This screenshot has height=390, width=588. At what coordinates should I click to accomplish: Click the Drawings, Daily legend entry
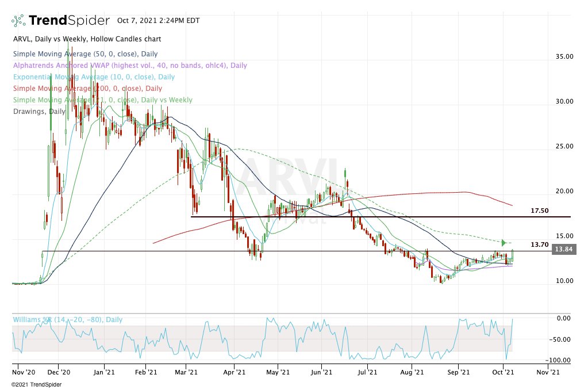(x=36, y=111)
